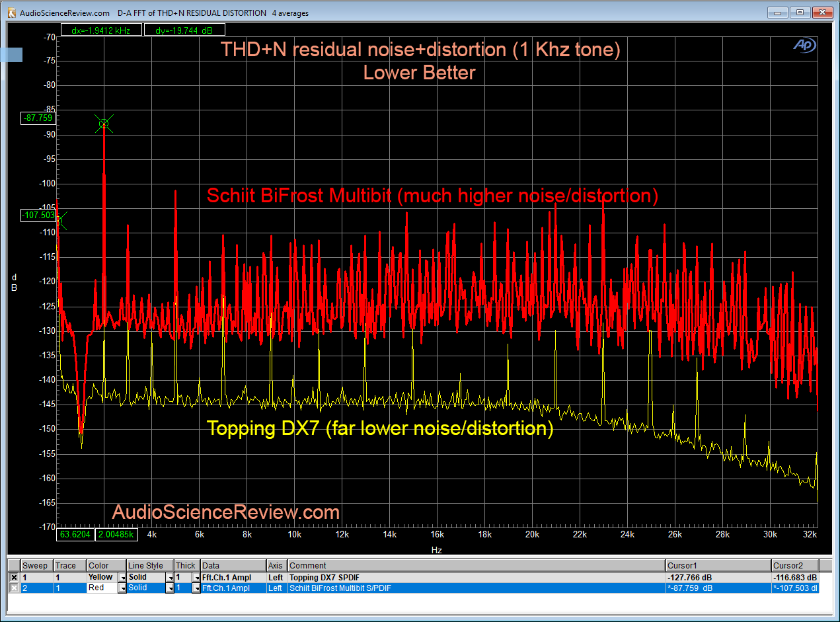Select the Topping DX7 SPDIF comment cell
The width and height of the screenshot is (840, 622).
tap(477, 577)
